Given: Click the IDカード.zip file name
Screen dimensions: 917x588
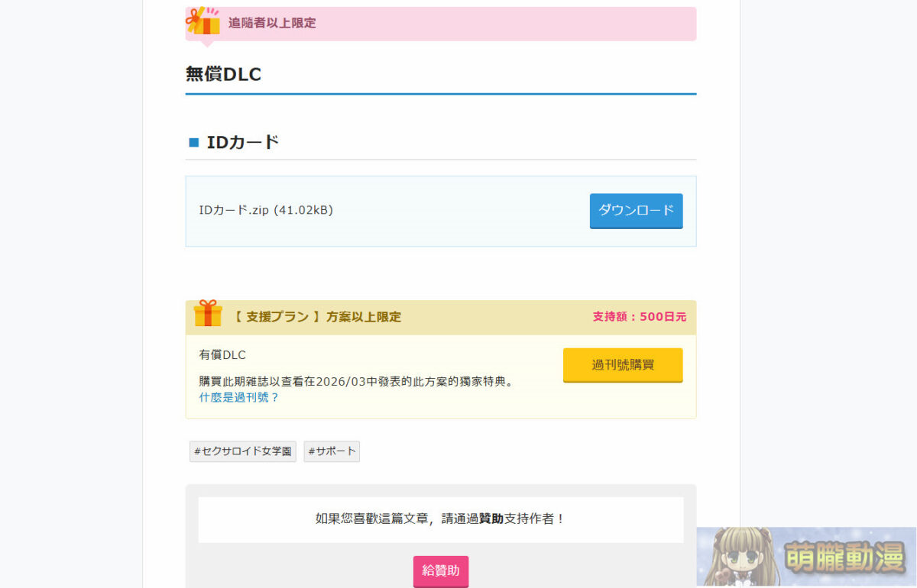Looking at the screenshot, I should (265, 210).
